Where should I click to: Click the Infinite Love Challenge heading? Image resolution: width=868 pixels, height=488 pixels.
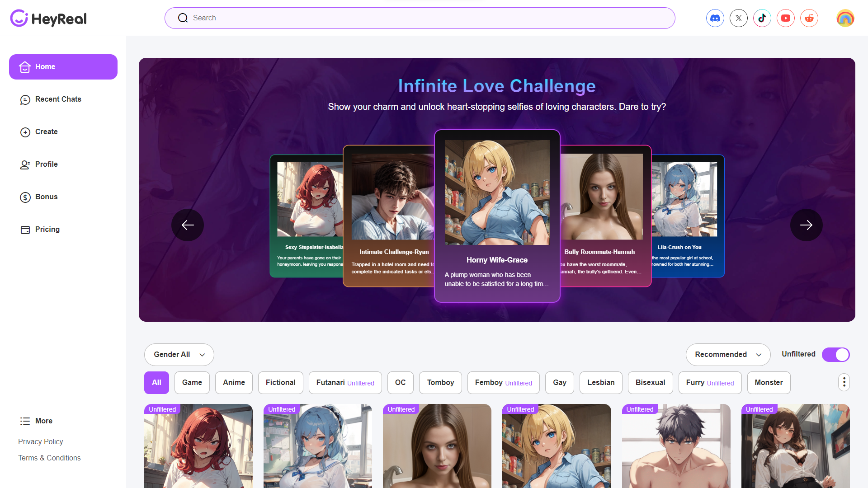[497, 86]
